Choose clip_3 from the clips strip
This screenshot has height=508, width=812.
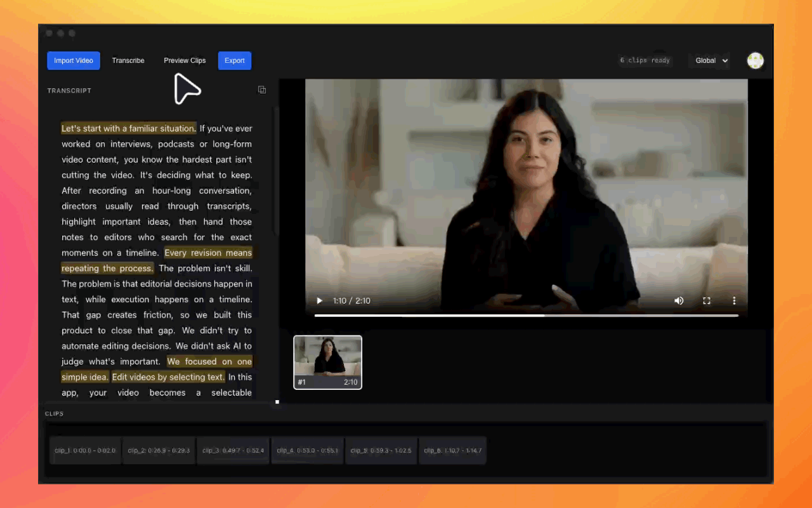233,451
